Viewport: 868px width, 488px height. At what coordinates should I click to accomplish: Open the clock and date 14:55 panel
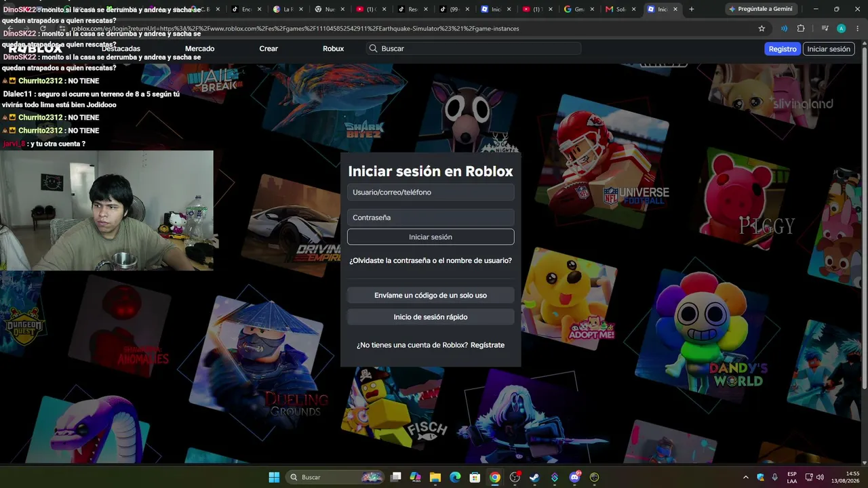click(846, 477)
